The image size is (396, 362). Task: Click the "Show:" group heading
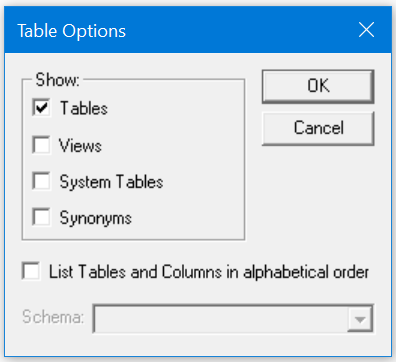click(x=57, y=80)
